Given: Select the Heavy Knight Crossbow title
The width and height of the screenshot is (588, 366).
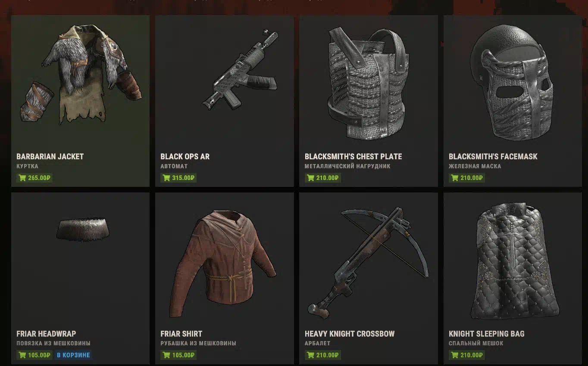Looking at the screenshot, I should [350, 334].
